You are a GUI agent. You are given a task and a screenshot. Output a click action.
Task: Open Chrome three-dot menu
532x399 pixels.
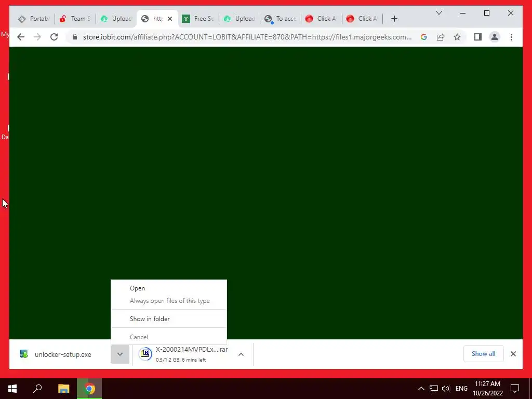[511, 37]
